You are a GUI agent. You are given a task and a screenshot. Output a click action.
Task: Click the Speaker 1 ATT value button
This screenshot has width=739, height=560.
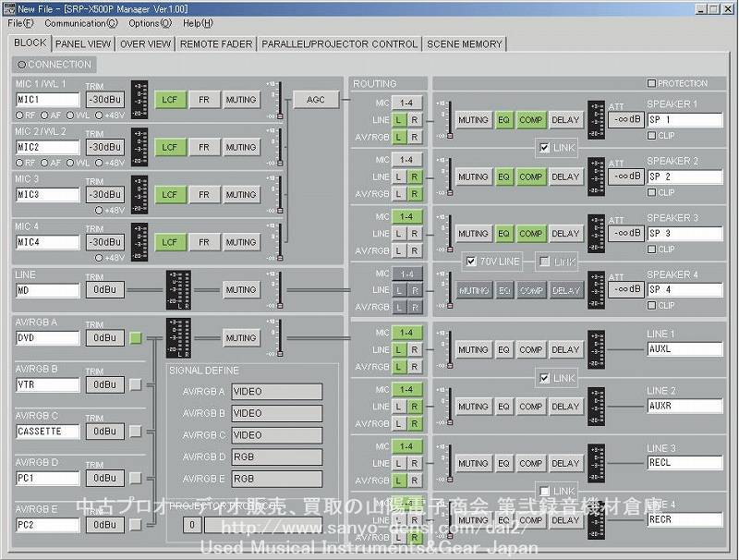point(626,120)
